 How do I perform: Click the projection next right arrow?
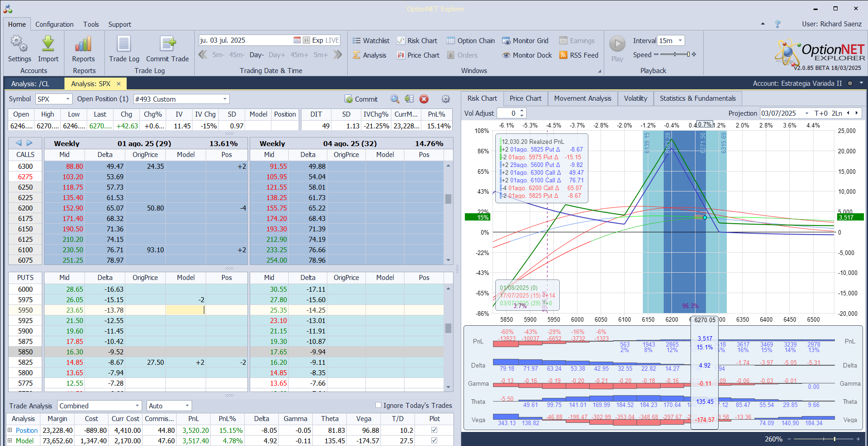click(857, 113)
